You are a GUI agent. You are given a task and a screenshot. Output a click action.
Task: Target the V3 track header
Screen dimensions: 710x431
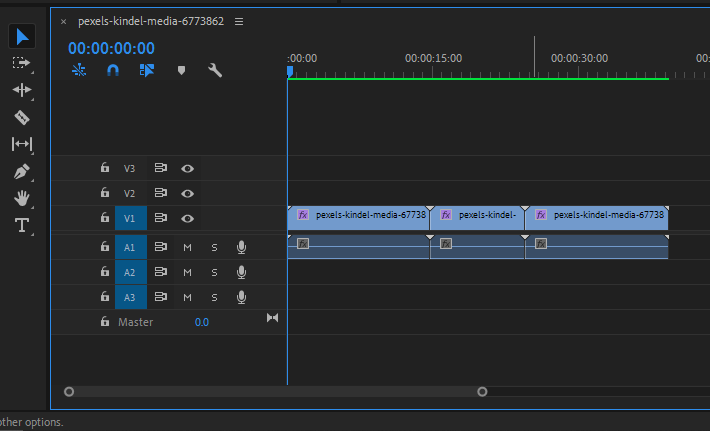130,168
